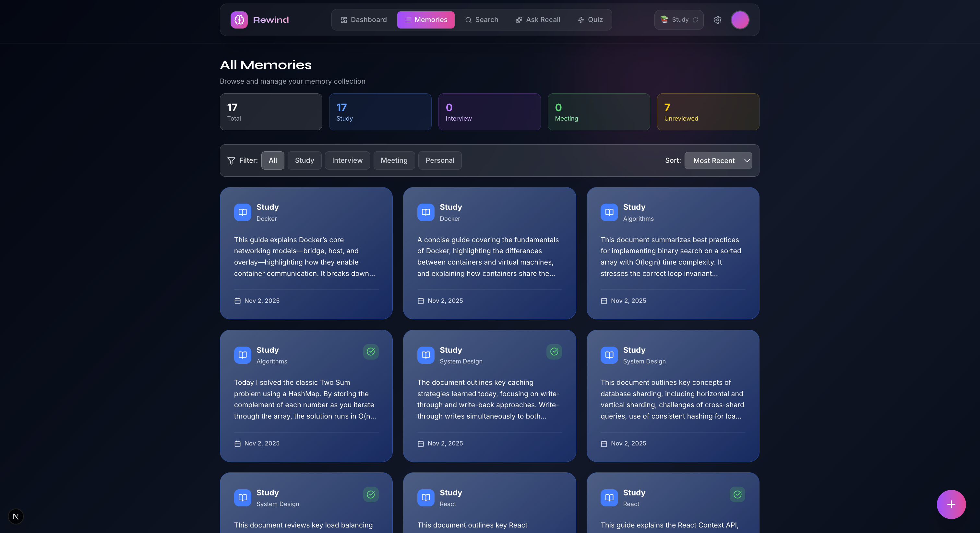The image size is (980, 533).
Task: Click the floating plus add-memory button
Action: (x=951, y=504)
